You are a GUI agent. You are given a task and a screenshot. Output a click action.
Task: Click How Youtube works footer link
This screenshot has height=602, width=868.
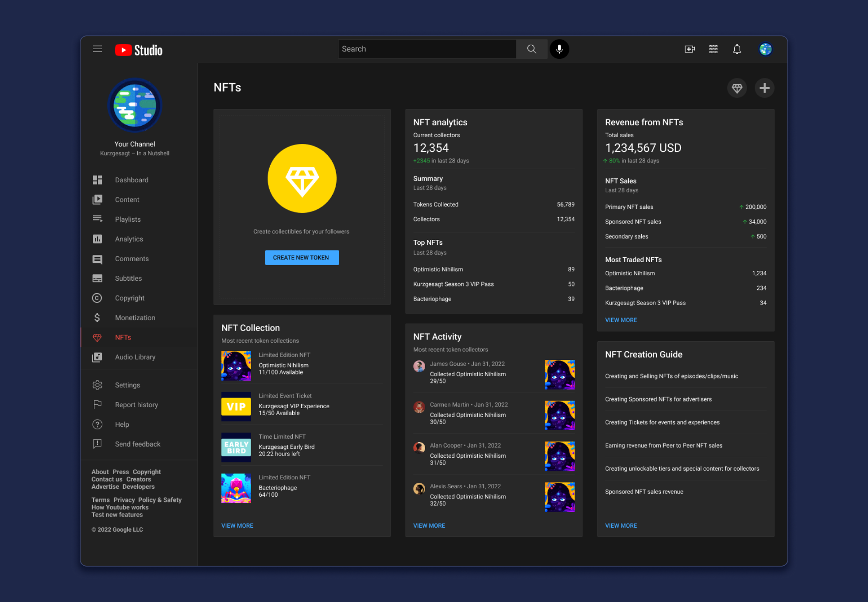120,507
